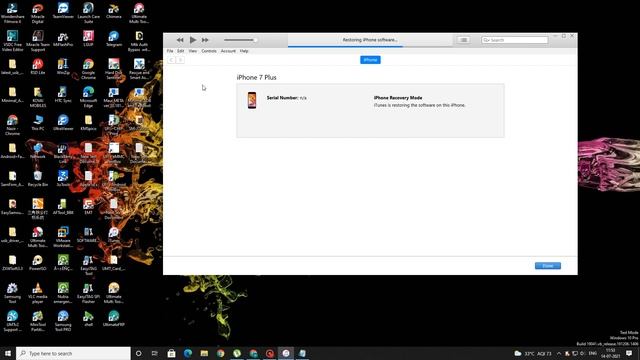Image resolution: width=640 pixels, height=360 pixels.
Task: Click the iPhone device thumbnail image
Action: click(x=252, y=100)
